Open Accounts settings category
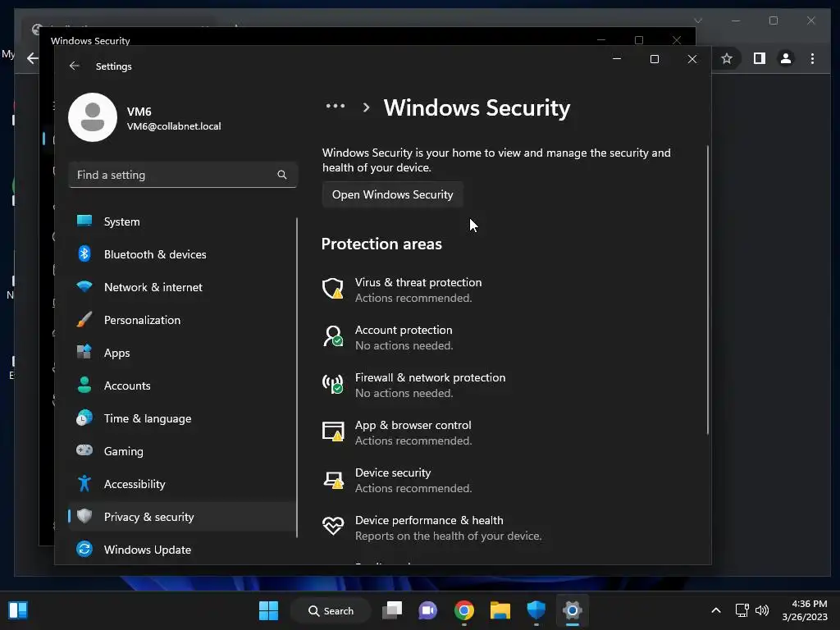The height and width of the screenshot is (630, 840). [182, 386]
